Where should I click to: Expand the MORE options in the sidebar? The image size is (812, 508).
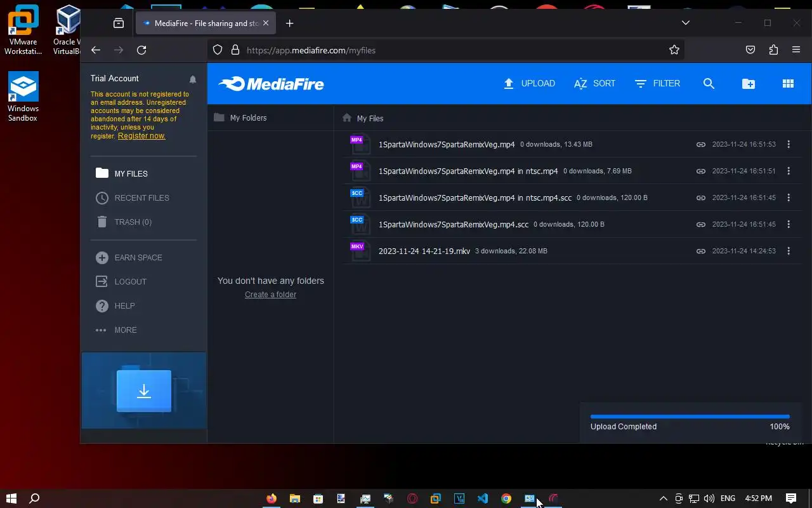[x=116, y=330]
